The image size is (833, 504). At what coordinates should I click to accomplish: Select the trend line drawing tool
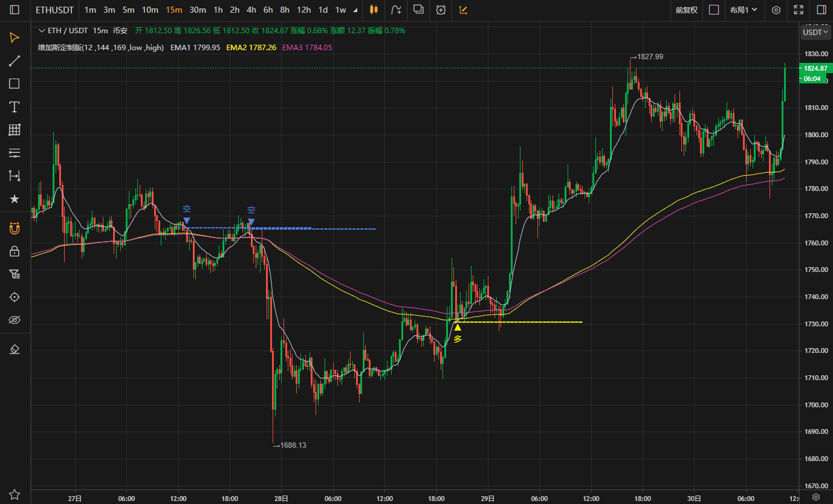(x=15, y=61)
